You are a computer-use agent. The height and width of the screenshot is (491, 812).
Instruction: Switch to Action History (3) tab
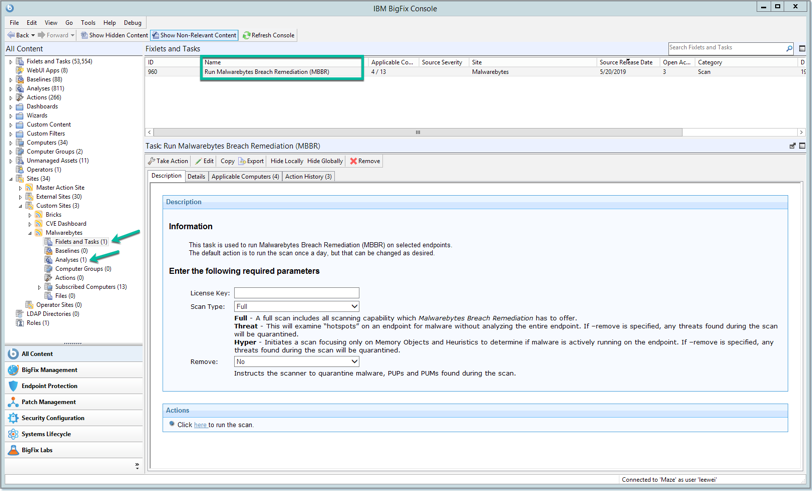[x=308, y=177]
